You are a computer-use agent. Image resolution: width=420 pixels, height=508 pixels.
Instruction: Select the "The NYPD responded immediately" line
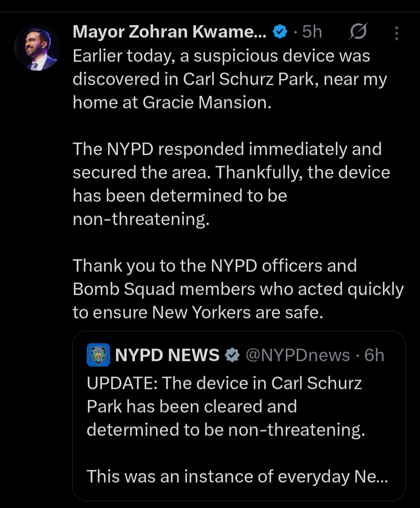227,149
